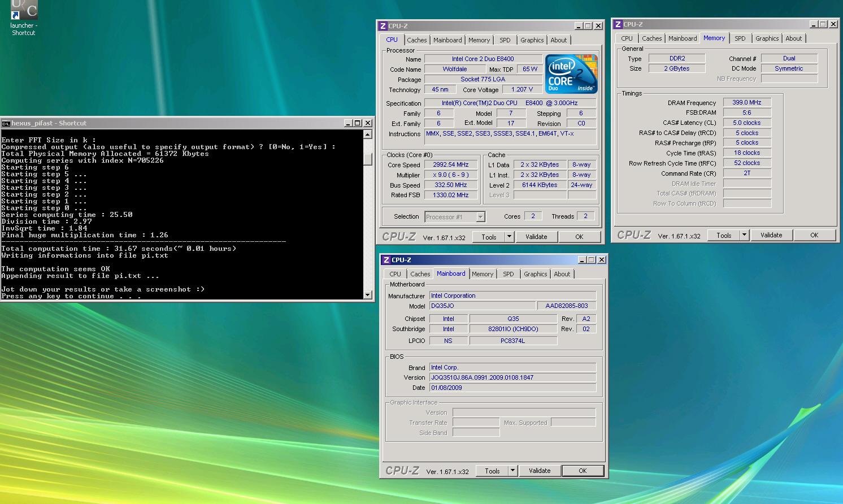Click the Level 2 cache value 6144 KBytes
This screenshot has height=504, width=843.
[540, 185]
